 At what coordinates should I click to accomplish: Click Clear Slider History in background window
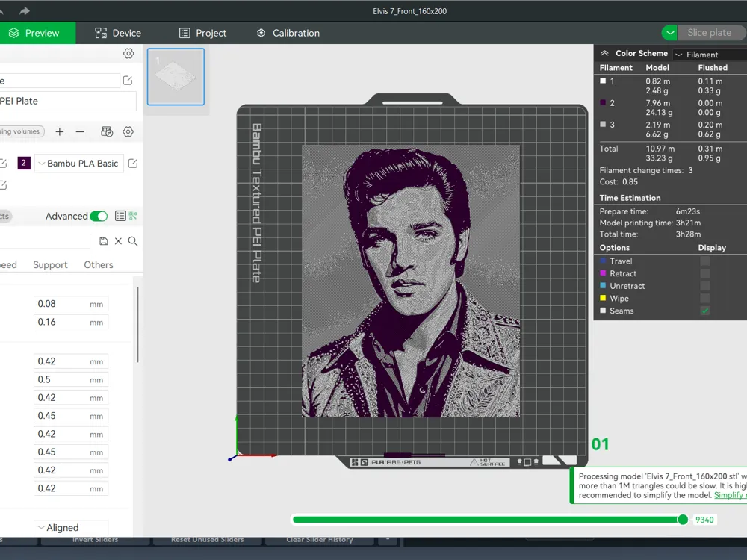(320, 540)
